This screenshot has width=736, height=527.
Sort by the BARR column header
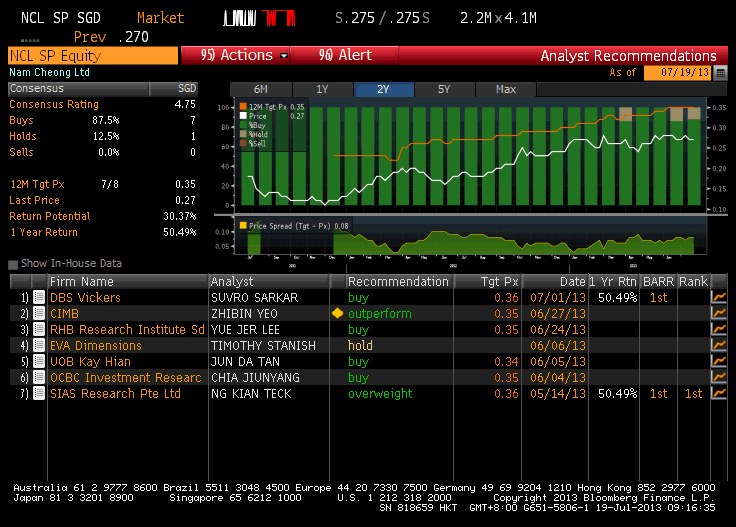click(x=659, y=282)
